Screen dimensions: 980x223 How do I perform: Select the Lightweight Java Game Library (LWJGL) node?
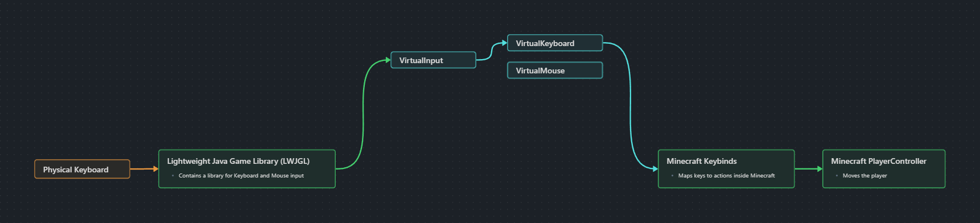[247, 169]
